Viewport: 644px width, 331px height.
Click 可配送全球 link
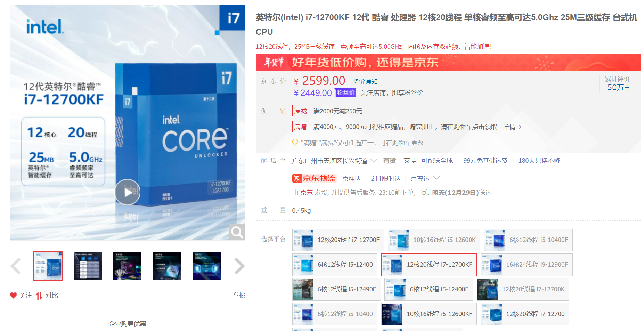click(437, 161)
